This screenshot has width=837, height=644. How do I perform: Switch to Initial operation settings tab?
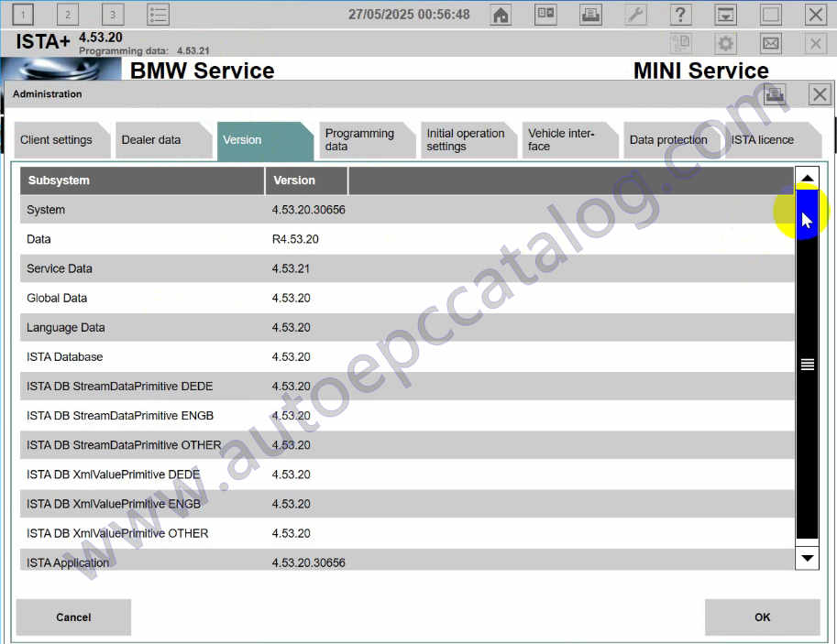click(468, 140)
